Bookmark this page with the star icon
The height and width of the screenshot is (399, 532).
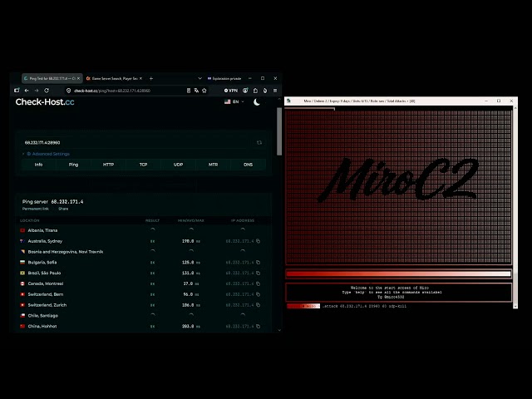point(204,91)
